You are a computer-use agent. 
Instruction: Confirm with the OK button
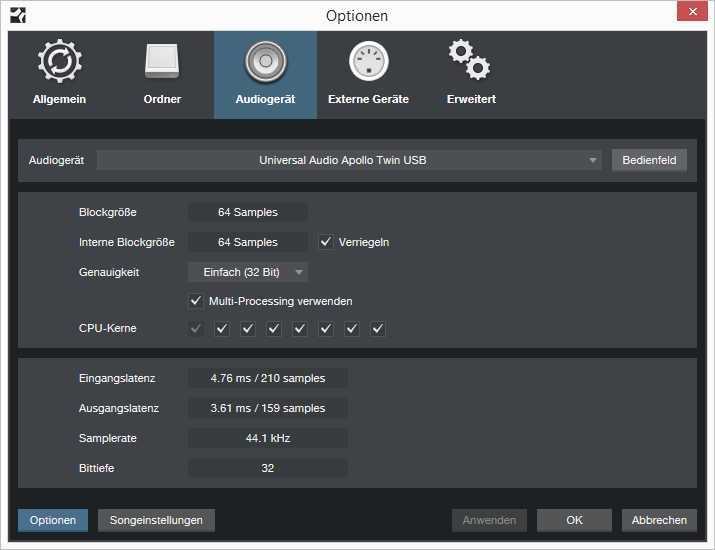[x=574, y=520]
